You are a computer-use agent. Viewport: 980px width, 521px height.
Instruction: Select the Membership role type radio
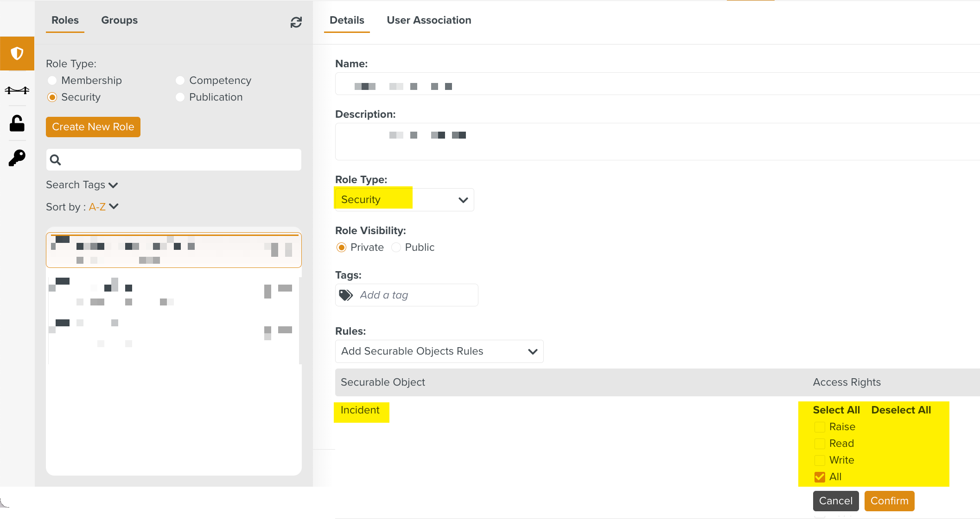click(52, 81)
